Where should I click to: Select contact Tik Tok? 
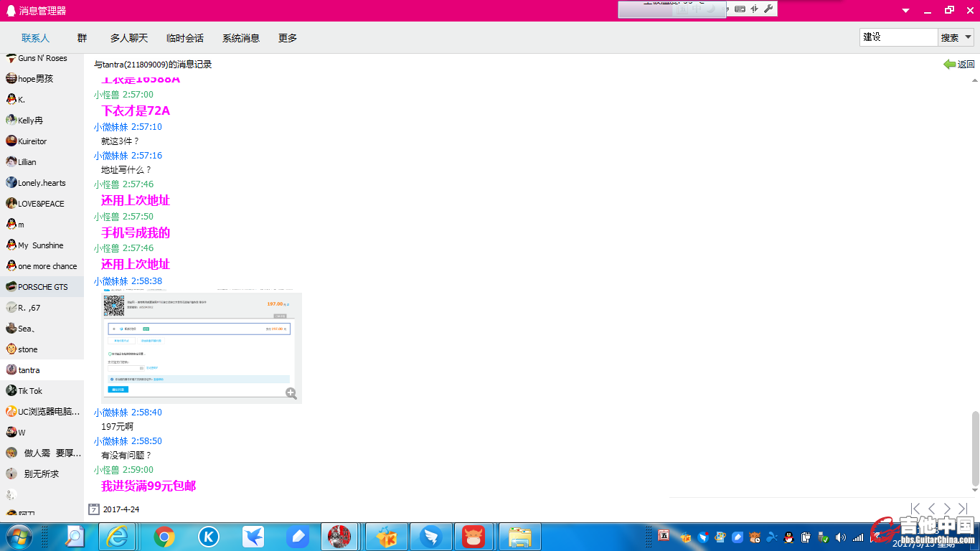pyautogui.click(x=42, y=391)
